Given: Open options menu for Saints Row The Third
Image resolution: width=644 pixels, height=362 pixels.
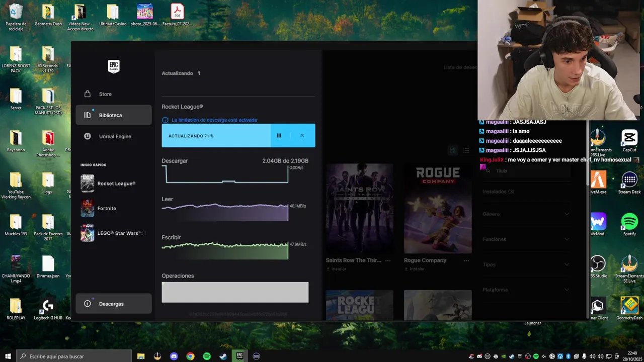Looking at the screenshot, I should (x=388, y=260).
